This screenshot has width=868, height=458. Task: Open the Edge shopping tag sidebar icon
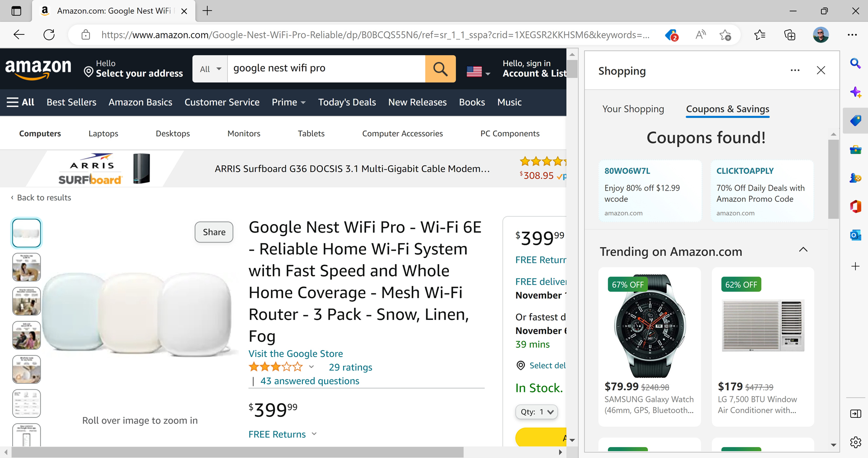(855, 121)
